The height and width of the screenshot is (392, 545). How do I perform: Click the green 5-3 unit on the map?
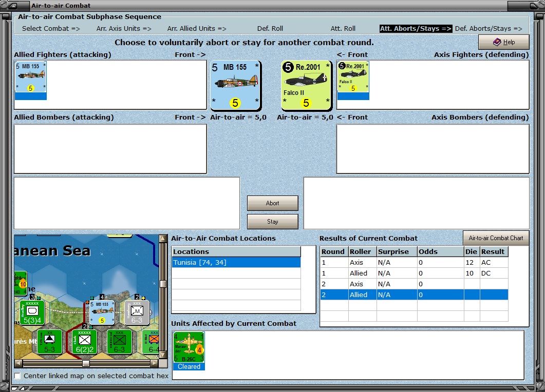(x=49, y=342)
